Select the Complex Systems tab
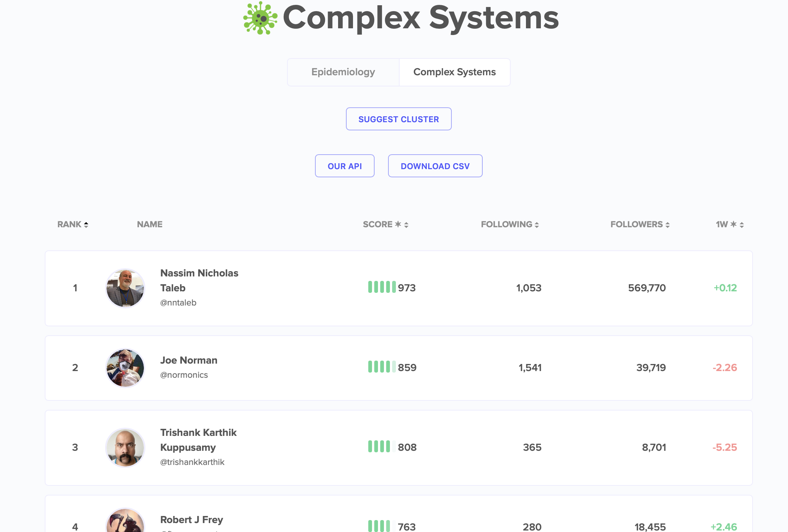The height and width of the screenshot is (532, 788). (454, 72)
